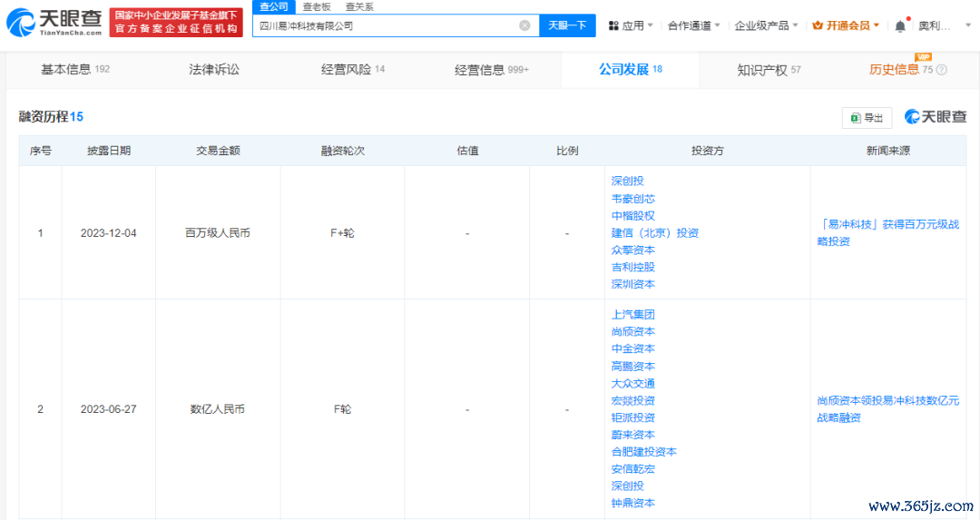Click the search button 天眼一下
980x520 pixels.
[x=567, y=25]
